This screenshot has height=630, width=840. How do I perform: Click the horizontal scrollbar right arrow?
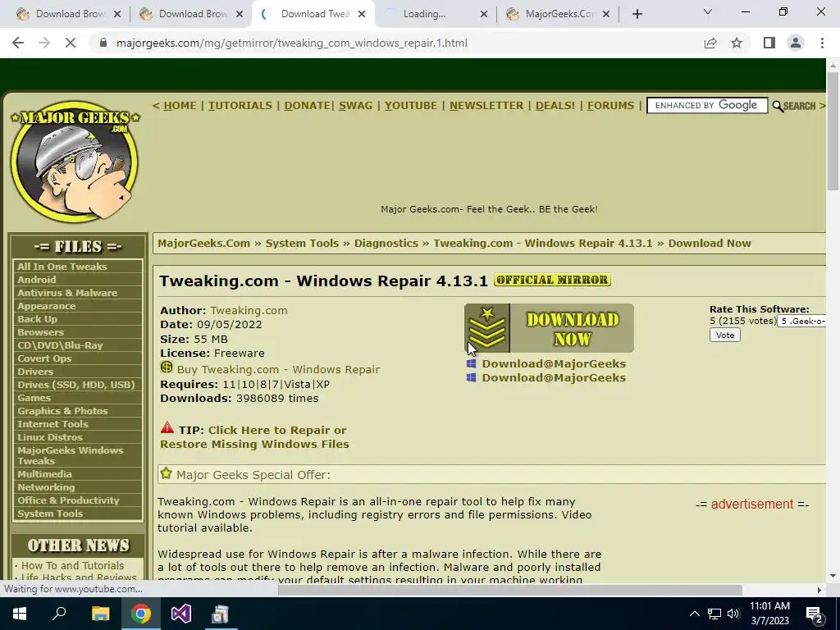tap(819, 590)
